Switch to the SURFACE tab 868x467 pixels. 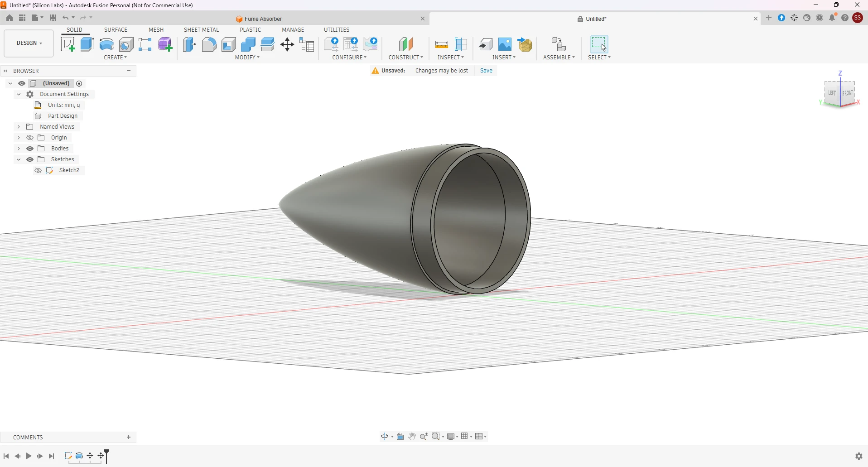tap(116, 29)
